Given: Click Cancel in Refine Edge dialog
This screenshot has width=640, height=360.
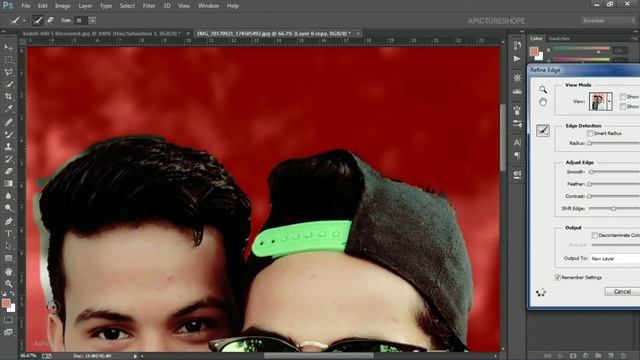Looking at the screenshot, I should pyautogui.click(x=622, y=291).
